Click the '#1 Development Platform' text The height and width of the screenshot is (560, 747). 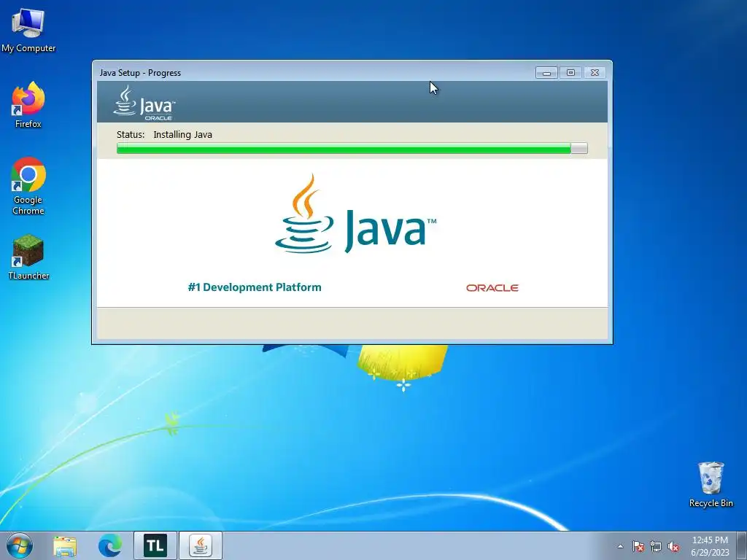coord(255,287)
